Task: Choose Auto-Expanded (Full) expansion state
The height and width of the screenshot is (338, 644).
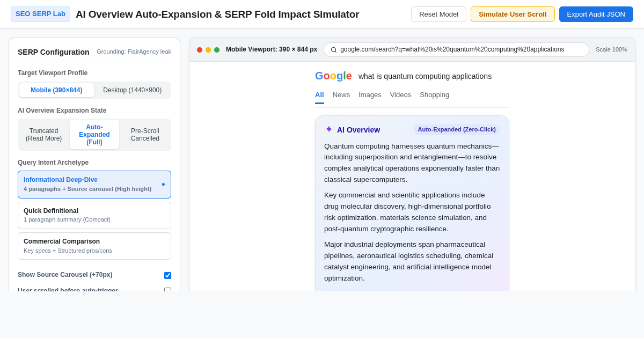Action: tap(94, 135)
